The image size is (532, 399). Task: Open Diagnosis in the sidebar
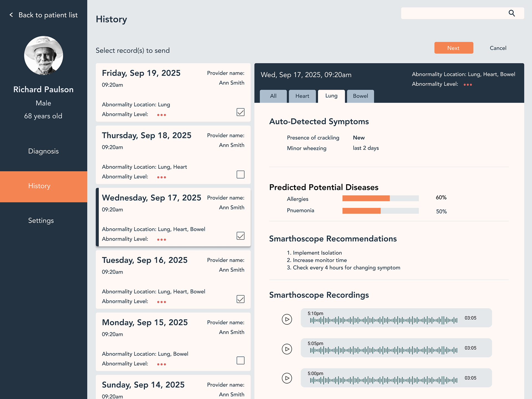pyautogui.click(x=44, y=151)
